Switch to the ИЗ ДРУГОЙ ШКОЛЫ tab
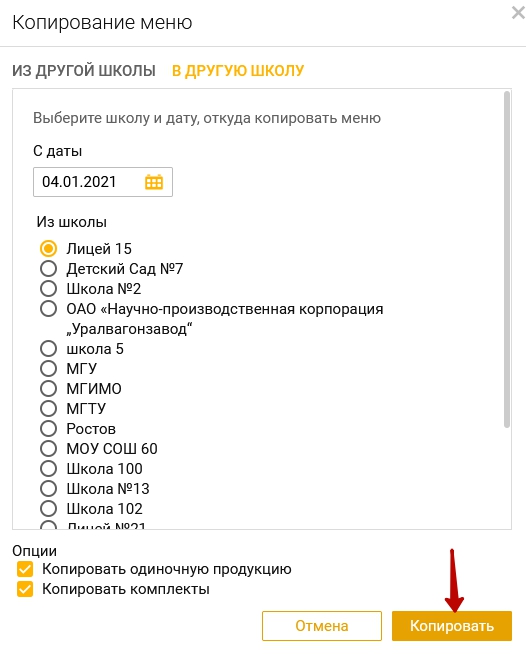This screenshot has width=526, height=654. point(84,71)
